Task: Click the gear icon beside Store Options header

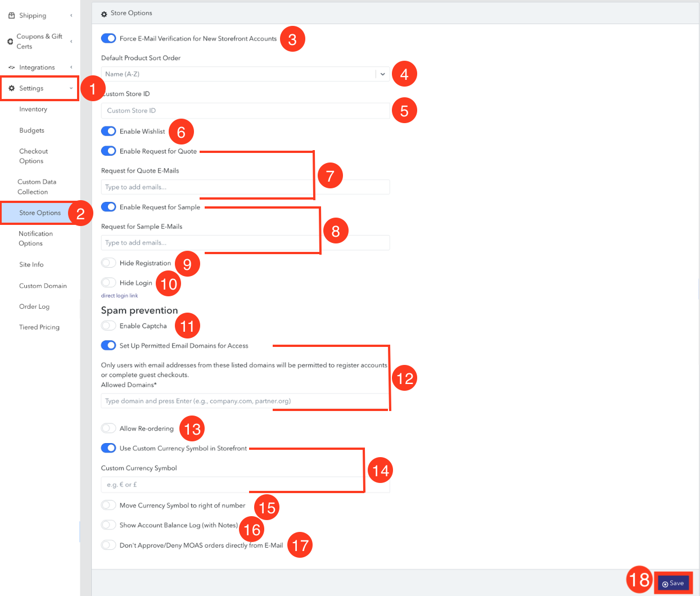Action: coord(104,13)
